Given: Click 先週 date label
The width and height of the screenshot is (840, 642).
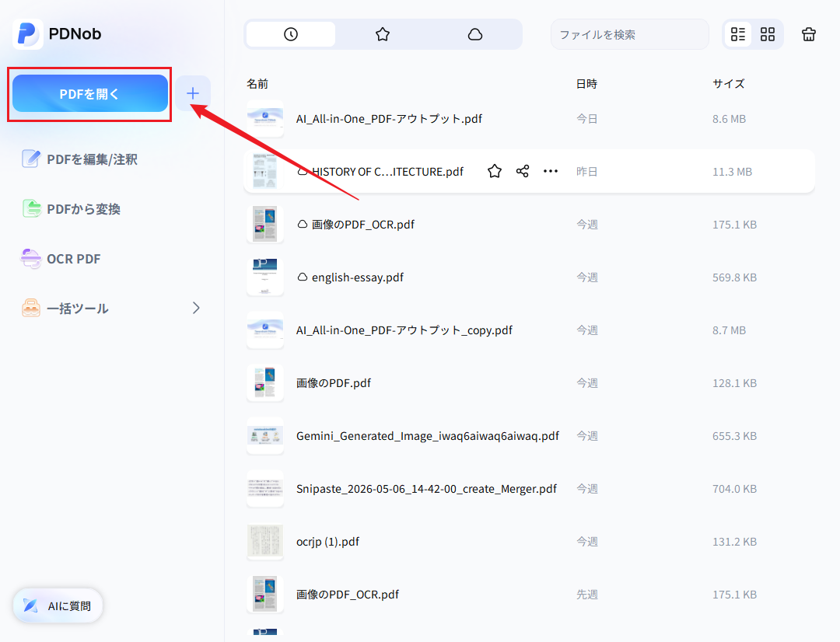Looking at the screenshot, I should (x=586, y=595).
